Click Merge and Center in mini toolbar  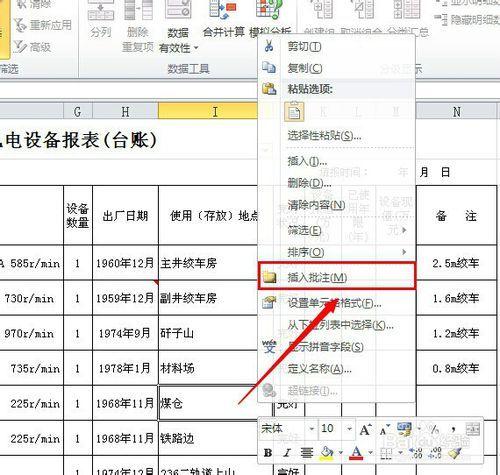pos(472,429)
